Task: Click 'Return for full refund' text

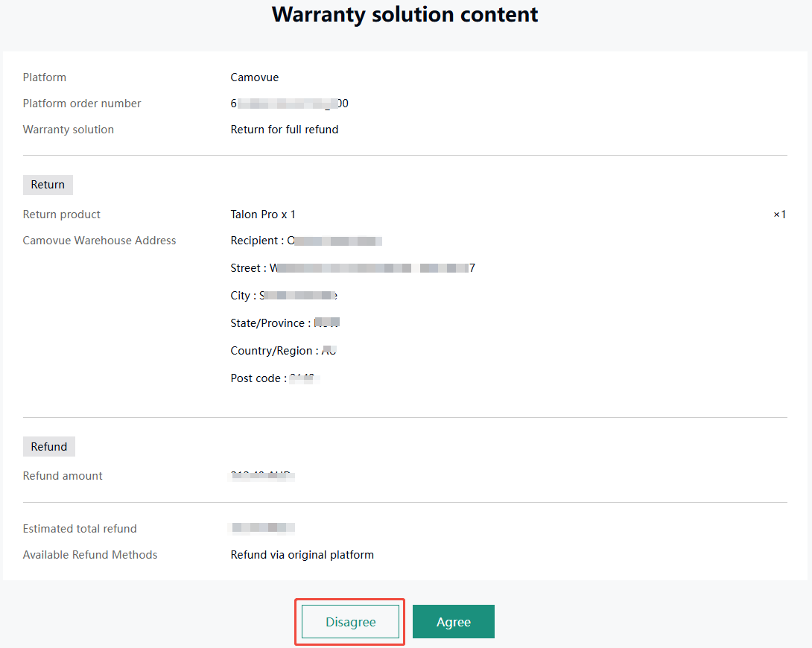Action: click(285, 130)
